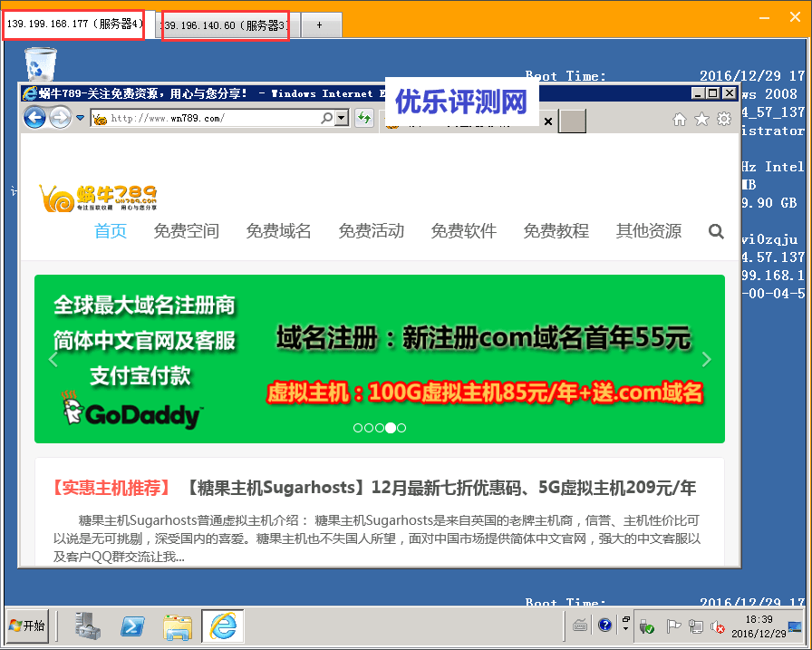Viewport: 812px width, 650px height.
Task: Click the green refresh arrows button
Action: pyautogui.click(x=364, y=118)
